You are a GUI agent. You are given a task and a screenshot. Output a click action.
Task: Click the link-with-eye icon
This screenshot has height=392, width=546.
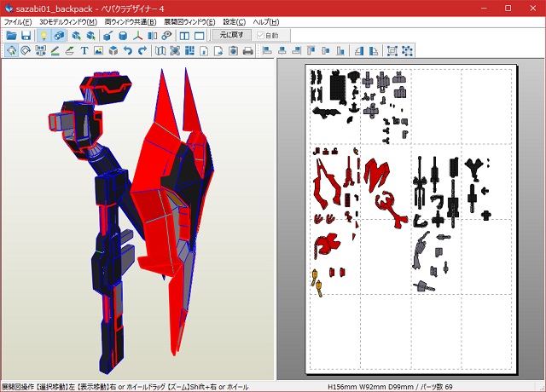(x=167, y=36)
